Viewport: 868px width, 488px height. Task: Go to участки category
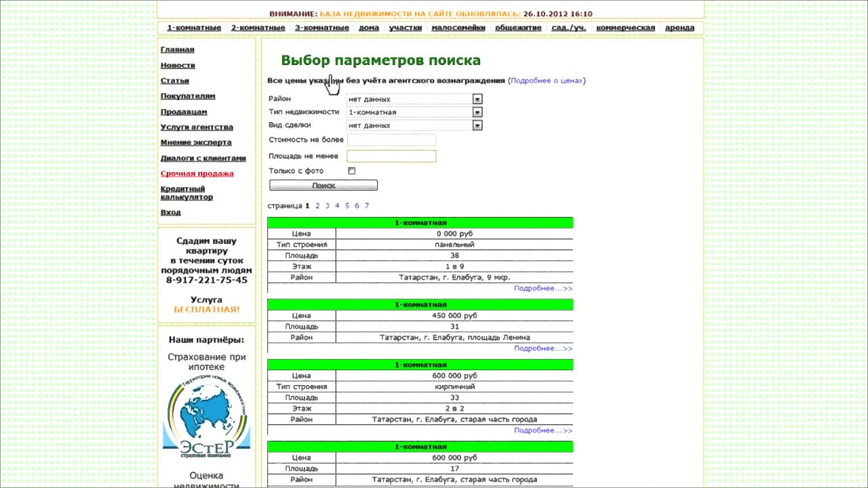405,28
